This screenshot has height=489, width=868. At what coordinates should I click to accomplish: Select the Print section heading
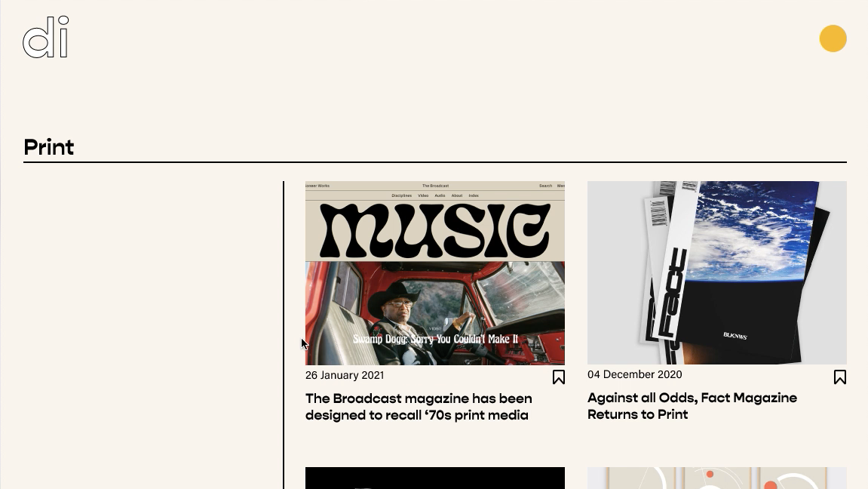click(49, 147)
